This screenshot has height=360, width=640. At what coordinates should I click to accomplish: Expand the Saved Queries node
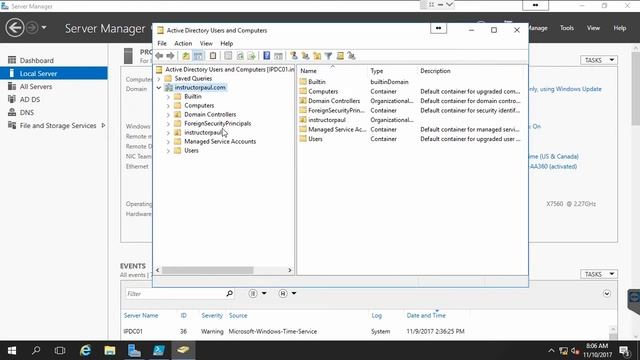coord(159,78)
